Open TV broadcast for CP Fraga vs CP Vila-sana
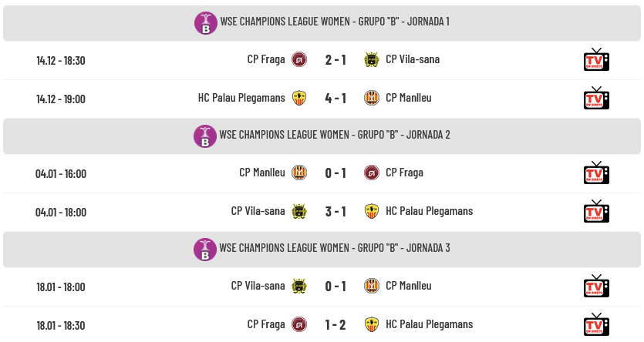This screenshot has width=644, height=342. pyautogui.click(x=596, y=60)
